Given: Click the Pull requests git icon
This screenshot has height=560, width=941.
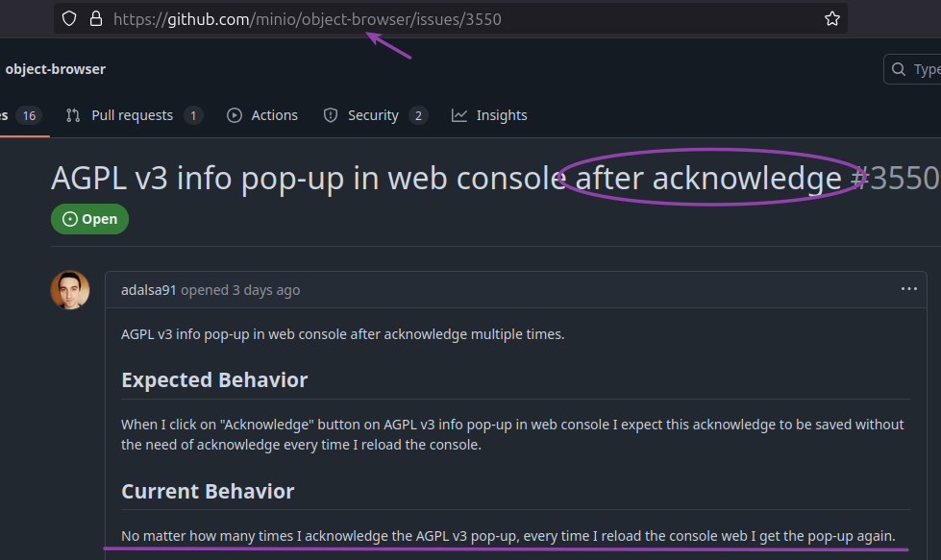Looking at the screenshot, I should [x=73, y=115].
